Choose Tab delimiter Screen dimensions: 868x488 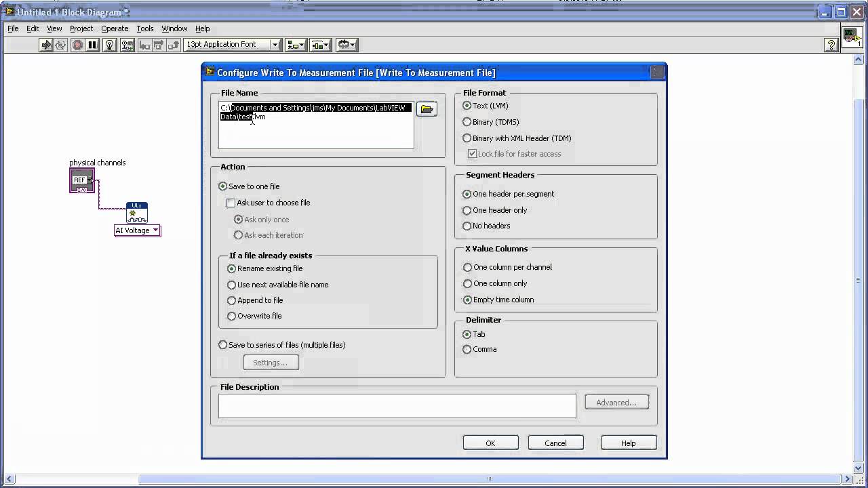click(474, 334)
